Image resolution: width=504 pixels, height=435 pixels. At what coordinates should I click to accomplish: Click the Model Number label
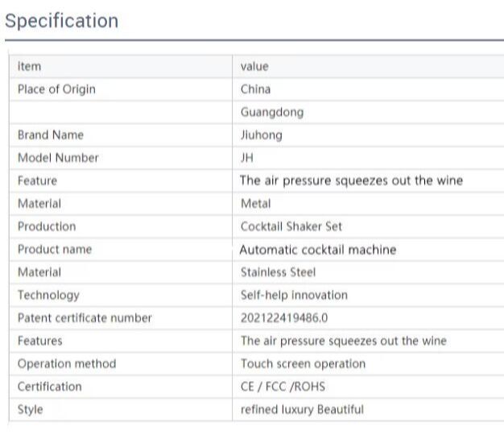[x=58, y=158]
